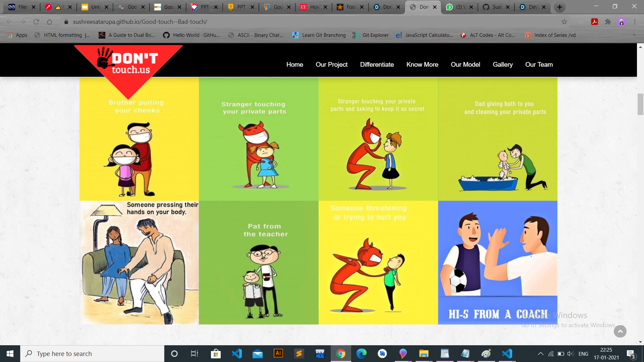
Task: Click the page vertical scrollbar thumb
Action: [x=640, y=104]
